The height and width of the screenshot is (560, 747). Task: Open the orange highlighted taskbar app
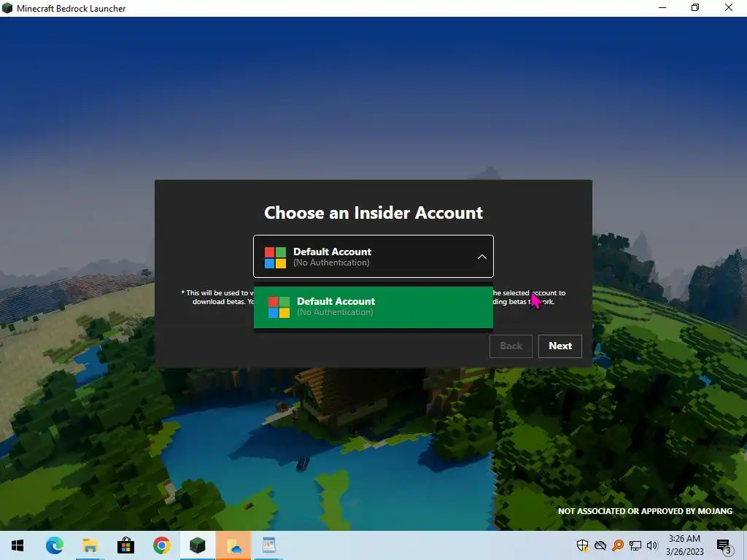[233, 545]
